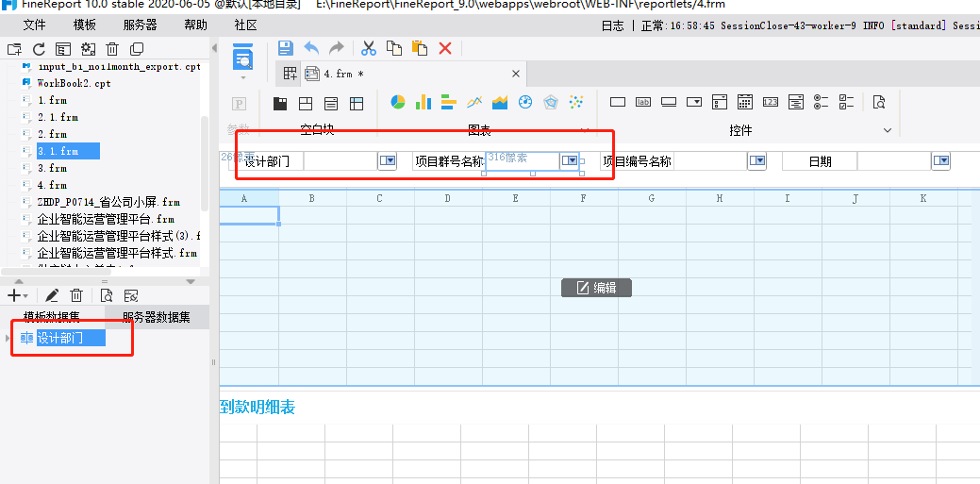Select 企业智能运营管理平台.frm in file tree
This screenshot has width=980, height=484.
pos(106,219)
